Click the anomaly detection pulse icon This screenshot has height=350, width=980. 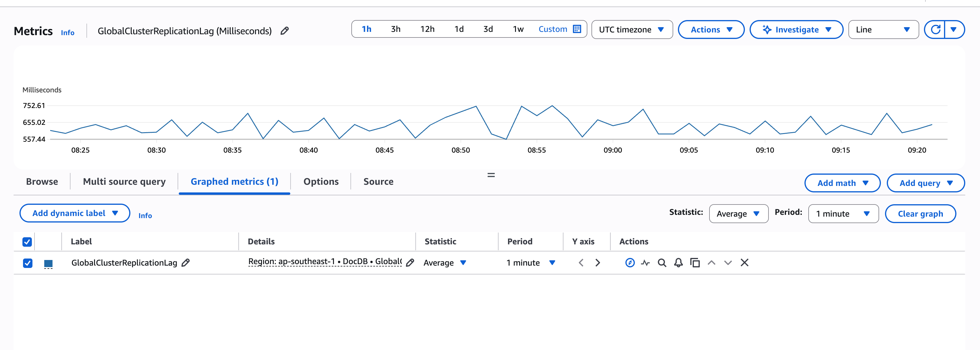pyautogui.click(x=645, y=263)
